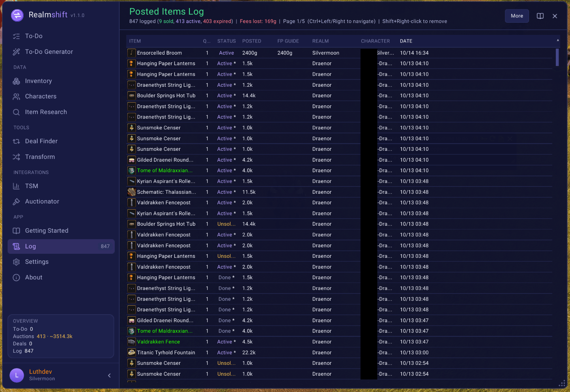This screenshot has height=392, width=570.
Task: Click the TSM chart icon
Action: pyautogui.click(x=16, y=186)
